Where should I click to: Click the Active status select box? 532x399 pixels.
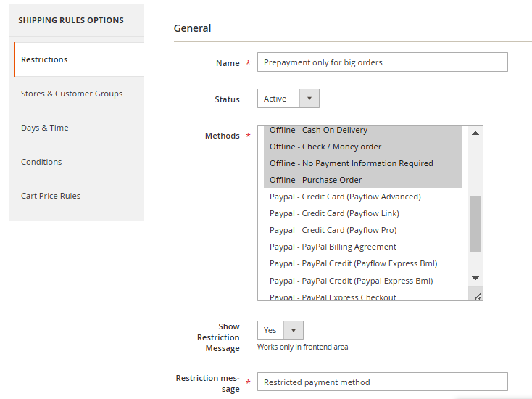(288, 99)
